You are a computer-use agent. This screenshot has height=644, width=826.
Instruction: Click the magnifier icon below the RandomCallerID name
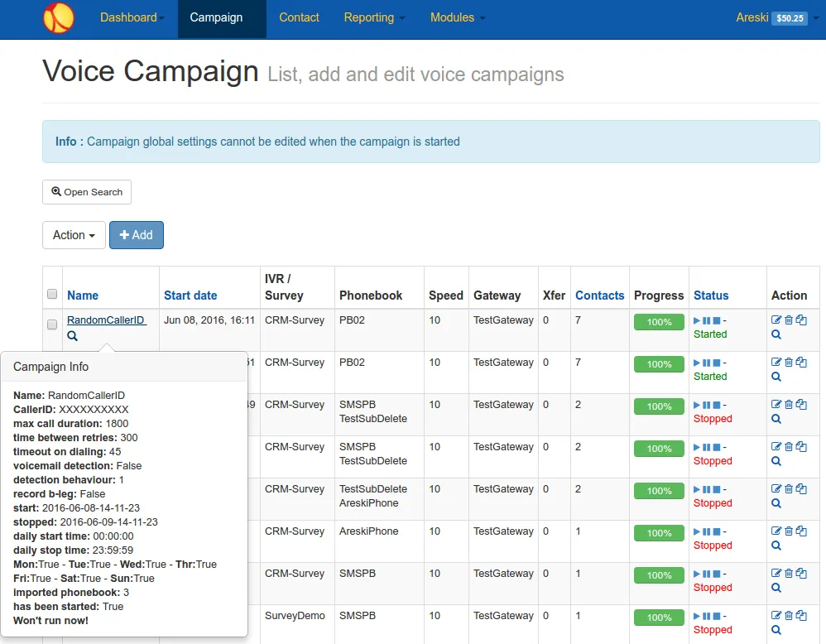[72, 336]
